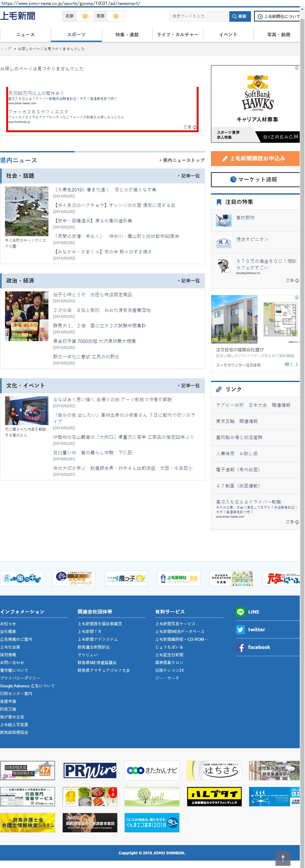This screenshot has height=868, width=305.
Task: Expand the 政治・経済 記事一覧 arrow link
Action: point(189,281)
